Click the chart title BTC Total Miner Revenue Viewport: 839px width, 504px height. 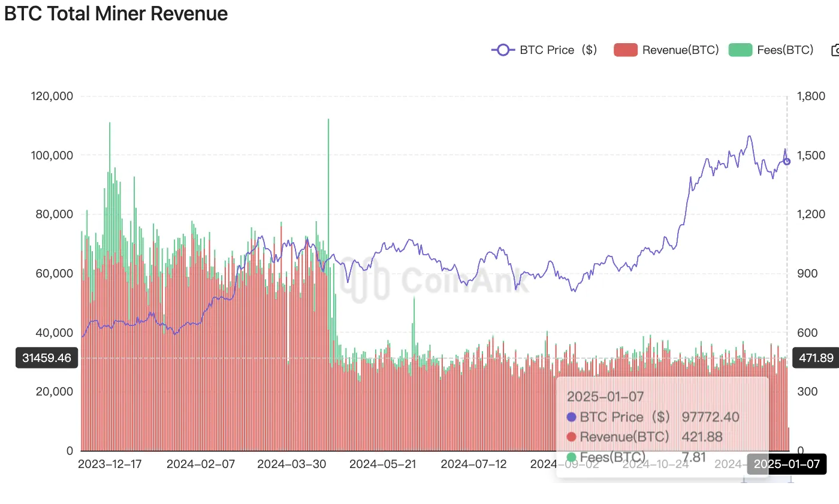(116, 13)
